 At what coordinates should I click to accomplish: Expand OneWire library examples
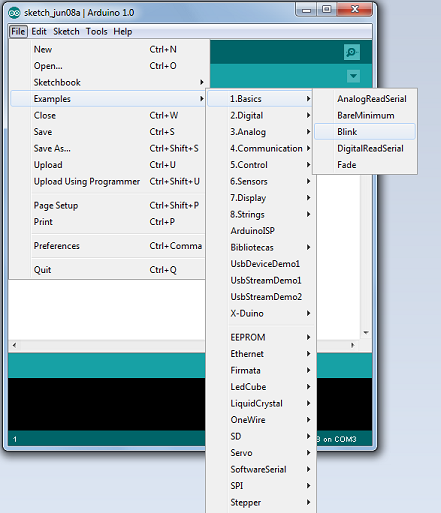(x=260, y=420)
